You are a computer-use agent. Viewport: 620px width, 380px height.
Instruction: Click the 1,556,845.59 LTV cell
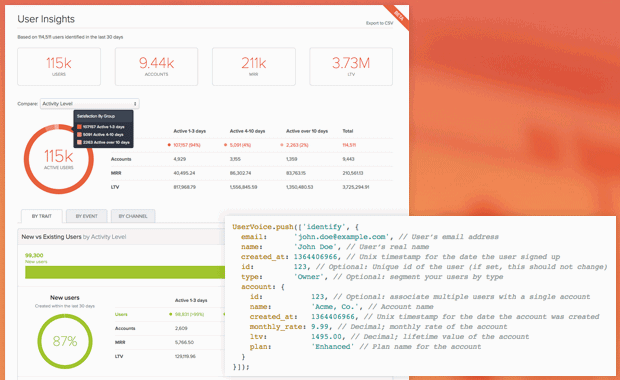[243, 187]
